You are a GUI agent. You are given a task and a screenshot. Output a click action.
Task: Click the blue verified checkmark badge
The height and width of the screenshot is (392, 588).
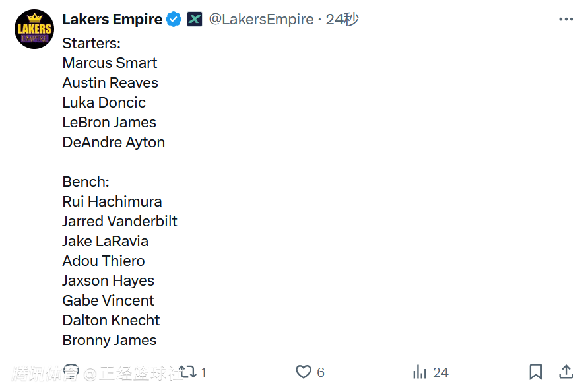(x=174, y=20)
